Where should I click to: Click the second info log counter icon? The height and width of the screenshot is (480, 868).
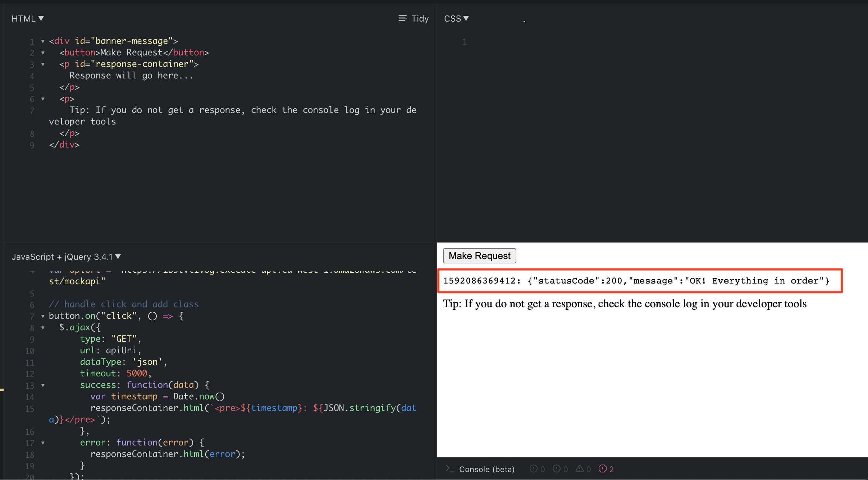tap(557, 469)
